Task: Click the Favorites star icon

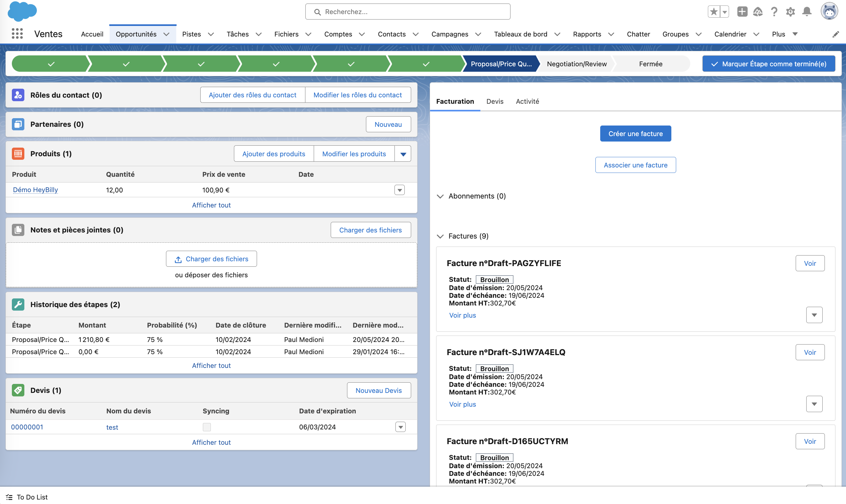Action: pyautogui.click(x=714, y=12)
